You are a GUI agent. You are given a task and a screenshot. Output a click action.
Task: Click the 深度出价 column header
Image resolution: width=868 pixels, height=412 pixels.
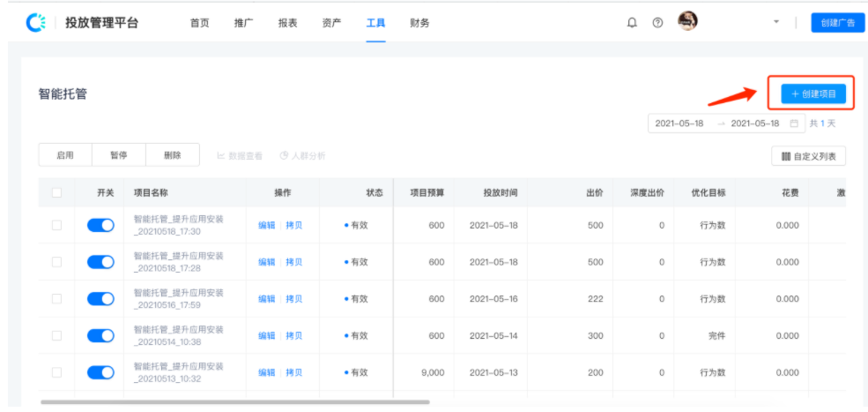(648, 193)
